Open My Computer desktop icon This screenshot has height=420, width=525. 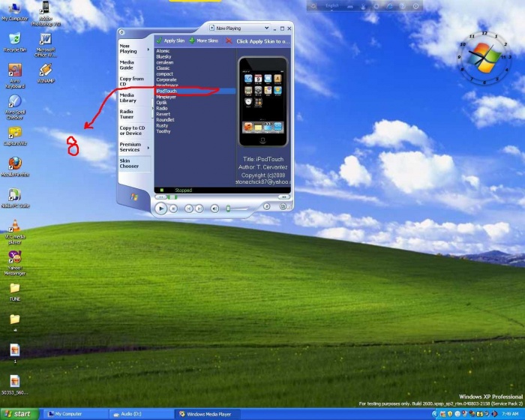coord(15,13)
